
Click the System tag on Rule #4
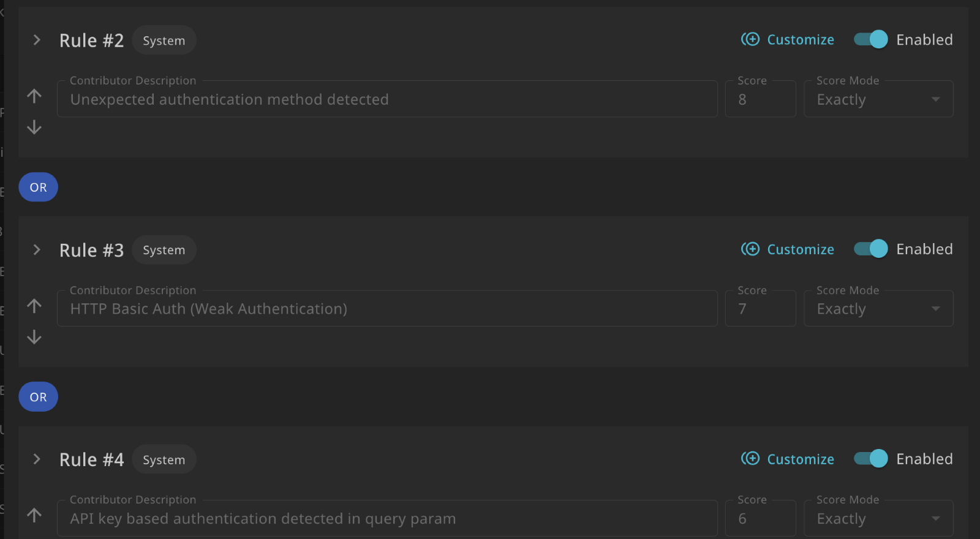click(164, 459)
